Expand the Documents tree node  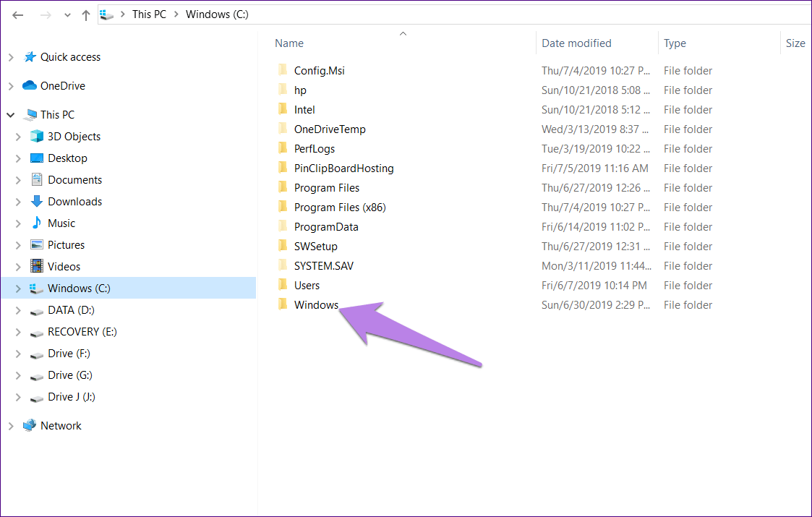[x=18, y=180]
